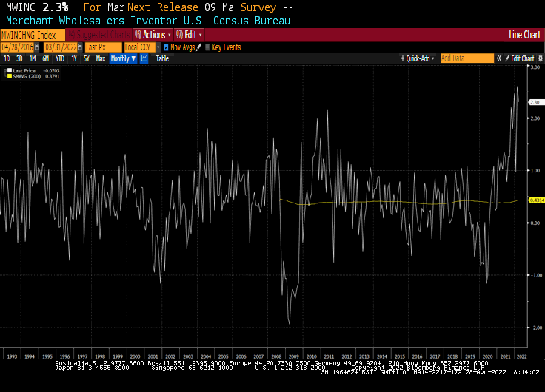Screen dimensions: 545x392
Task: Click the Line Chart title label
Action: point(524,35)
